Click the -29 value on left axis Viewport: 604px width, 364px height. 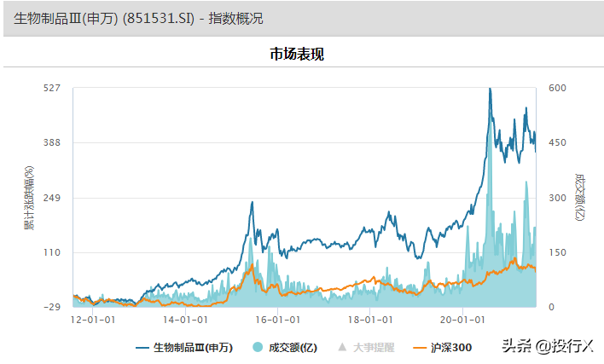coord(53,307)
